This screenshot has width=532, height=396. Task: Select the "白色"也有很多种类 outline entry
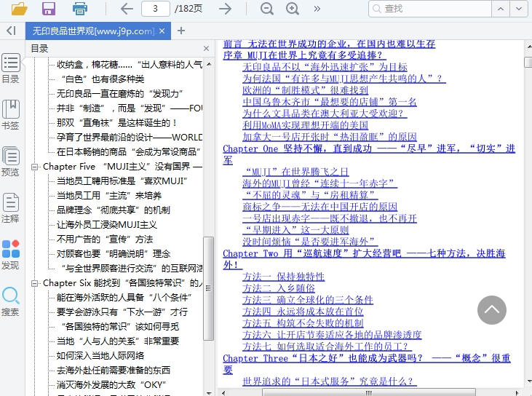tap(103, 79)
